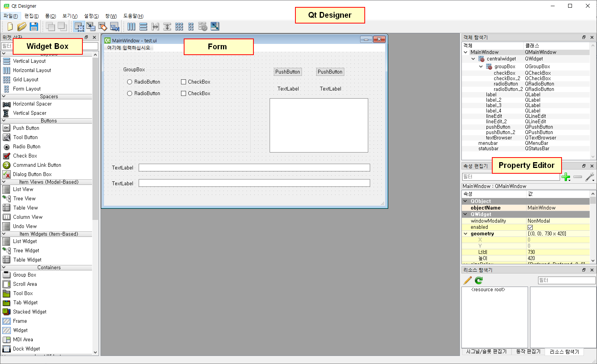Click the resource browser filter field

click(x=567, y=280)
